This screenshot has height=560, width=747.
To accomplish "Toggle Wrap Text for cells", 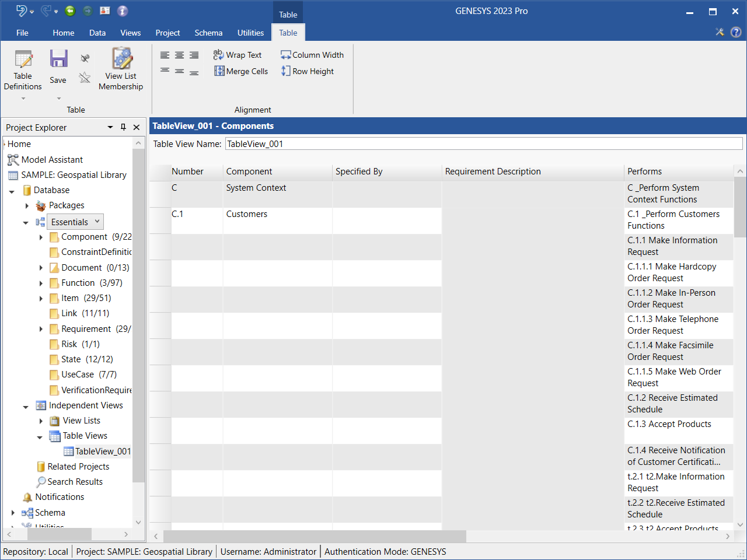I will tap(238, 55).
